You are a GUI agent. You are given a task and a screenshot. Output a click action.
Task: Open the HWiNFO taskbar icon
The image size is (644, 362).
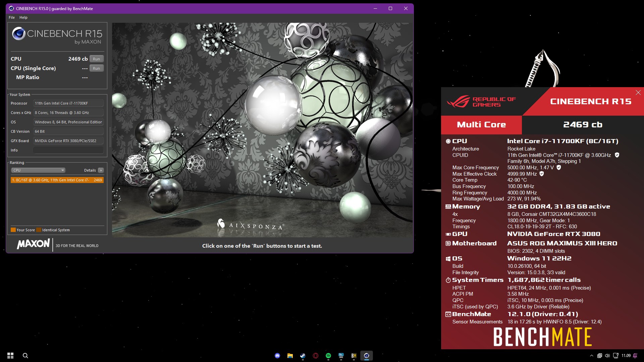pyautogui.click(x=341, y=356)
